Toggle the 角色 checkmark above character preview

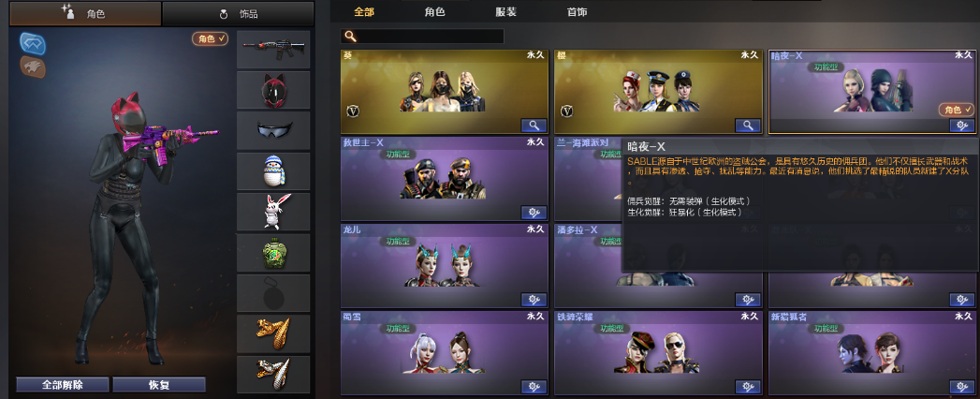tap(210, 38)
